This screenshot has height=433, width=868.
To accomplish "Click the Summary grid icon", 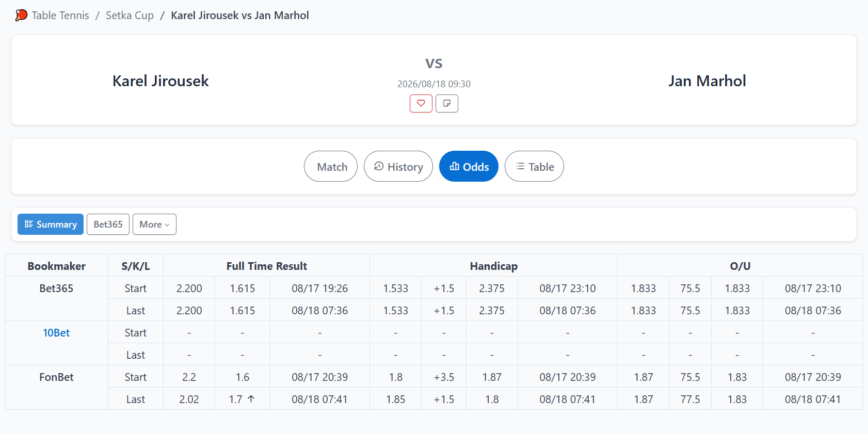I will tap(29, 224).
